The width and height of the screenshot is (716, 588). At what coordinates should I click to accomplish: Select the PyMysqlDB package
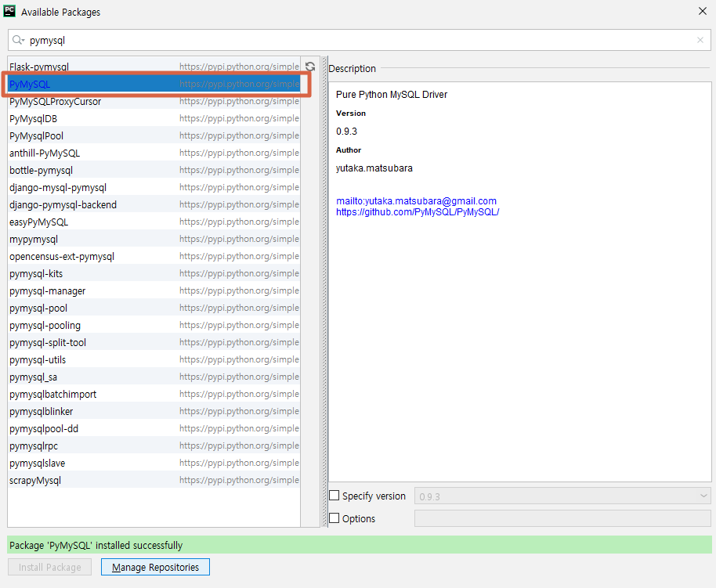[x=154, y=119]
